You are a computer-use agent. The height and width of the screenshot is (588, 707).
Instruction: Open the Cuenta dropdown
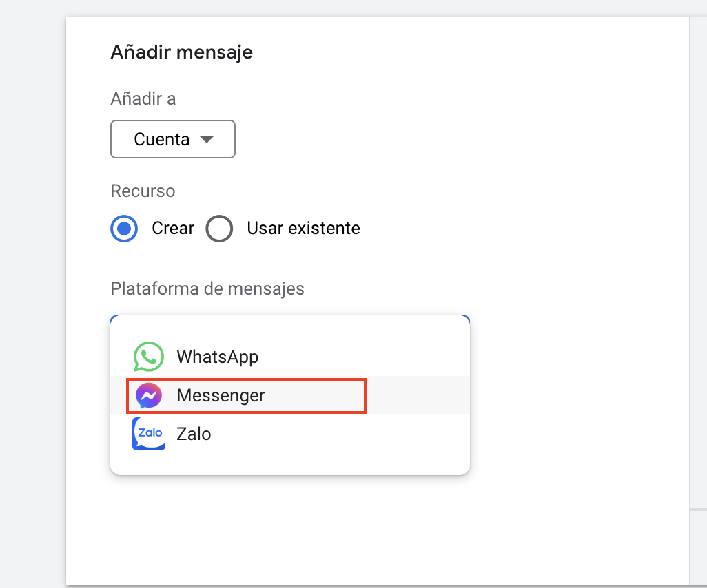click(172, 139)
